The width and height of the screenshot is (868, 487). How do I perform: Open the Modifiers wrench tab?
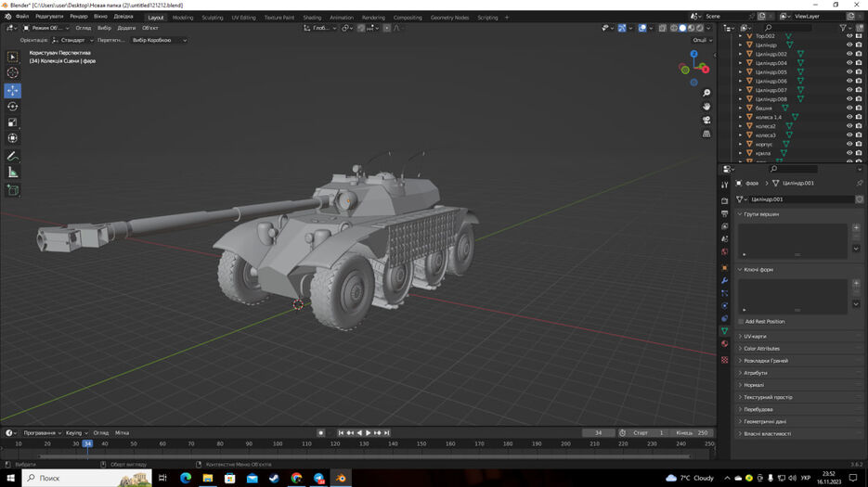(725, 280)
